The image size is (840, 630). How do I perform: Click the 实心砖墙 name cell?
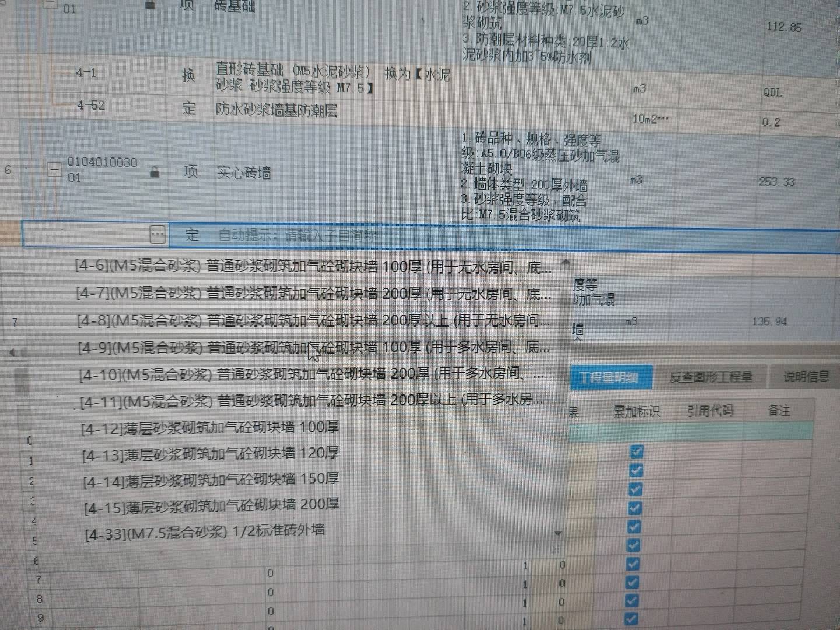pos(244,172)
